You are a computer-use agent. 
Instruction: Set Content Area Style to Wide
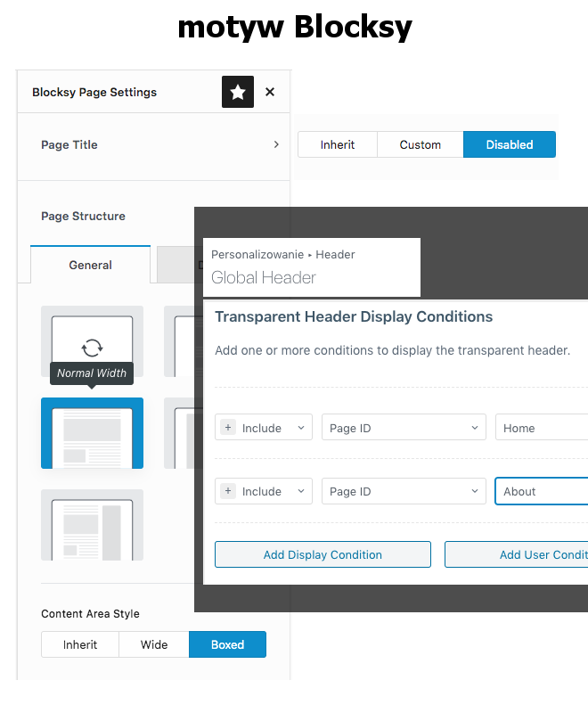point(154,644)
